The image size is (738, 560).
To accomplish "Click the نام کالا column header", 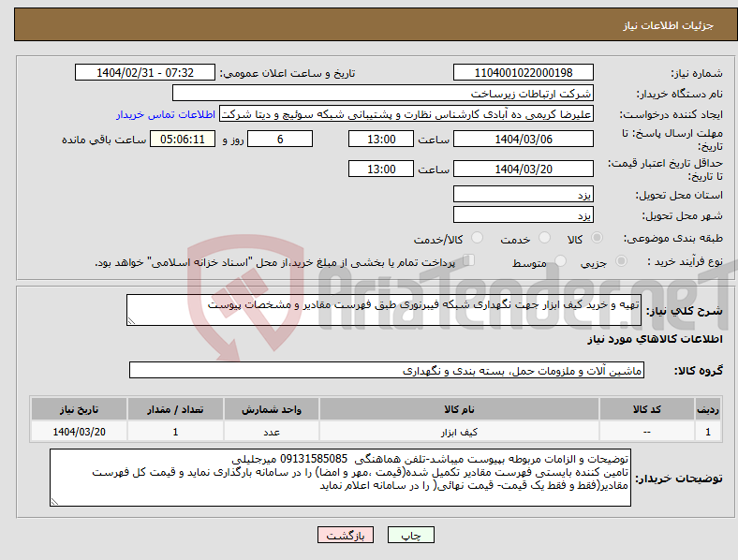I will click(x=459, y=409).
